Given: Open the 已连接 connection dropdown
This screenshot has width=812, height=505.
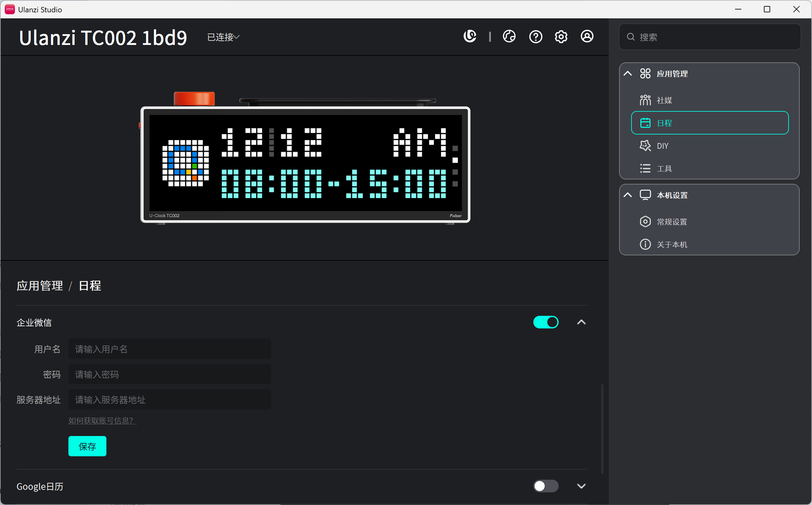Looking at the screenshot, I should [223, 37].
